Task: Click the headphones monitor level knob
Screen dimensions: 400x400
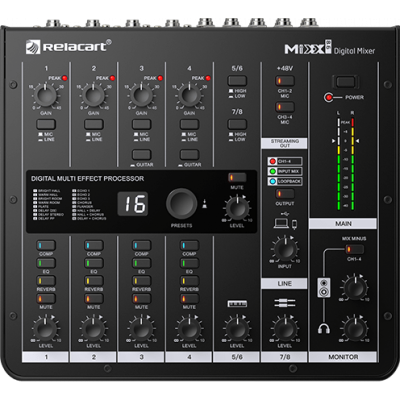Action: click(x=354, y=328)
